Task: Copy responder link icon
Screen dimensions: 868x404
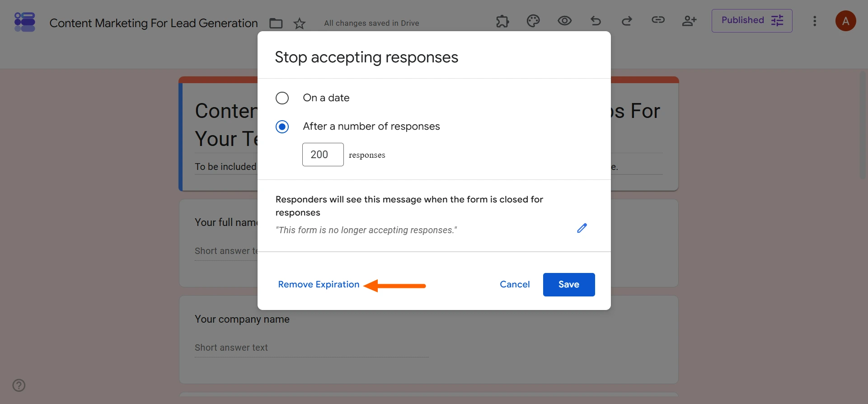Action: (x=658, y=20)
